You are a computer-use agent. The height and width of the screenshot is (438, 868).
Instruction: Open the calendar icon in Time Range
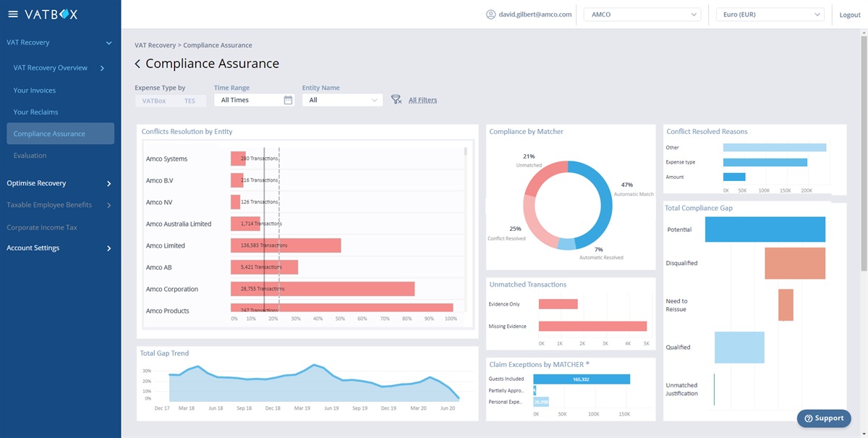pos(288,100)
